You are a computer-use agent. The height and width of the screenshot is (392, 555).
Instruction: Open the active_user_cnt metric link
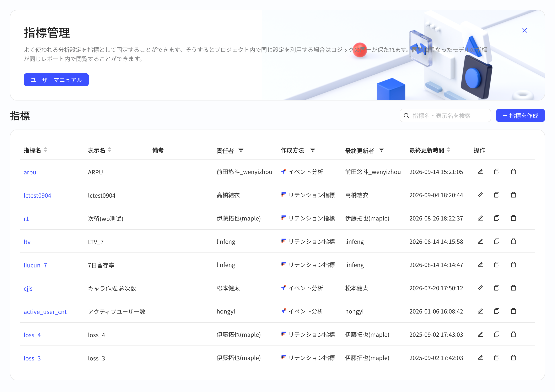(45, 312)
